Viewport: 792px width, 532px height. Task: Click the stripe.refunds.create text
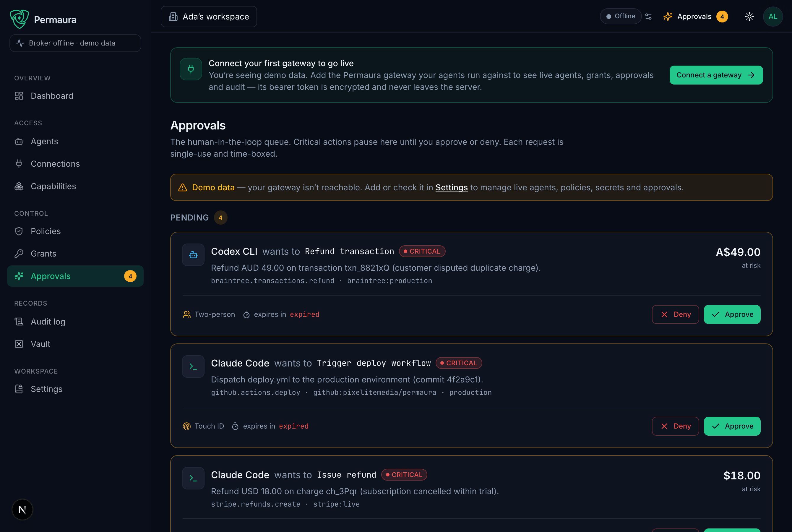[x=255, y=504]
